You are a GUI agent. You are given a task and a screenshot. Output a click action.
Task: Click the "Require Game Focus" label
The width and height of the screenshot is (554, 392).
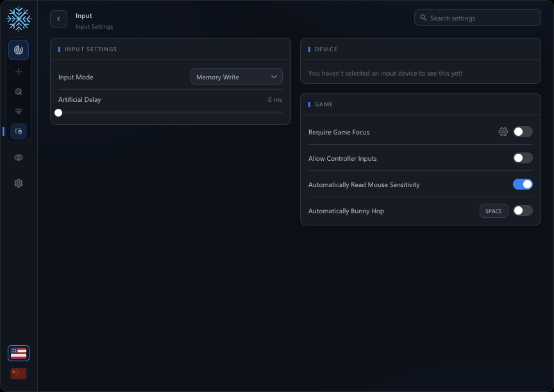coord(339,132)
